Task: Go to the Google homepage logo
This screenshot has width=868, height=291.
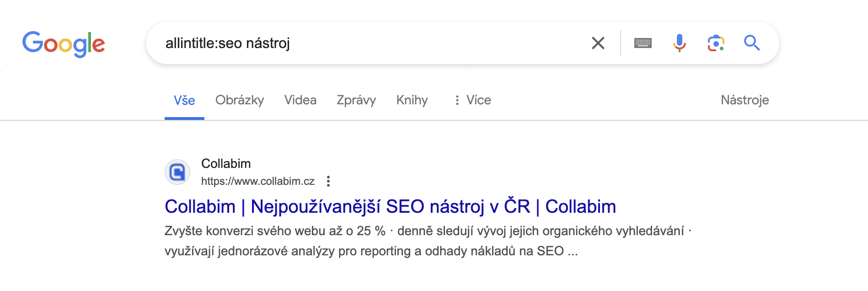Action: tap(64, 44)
